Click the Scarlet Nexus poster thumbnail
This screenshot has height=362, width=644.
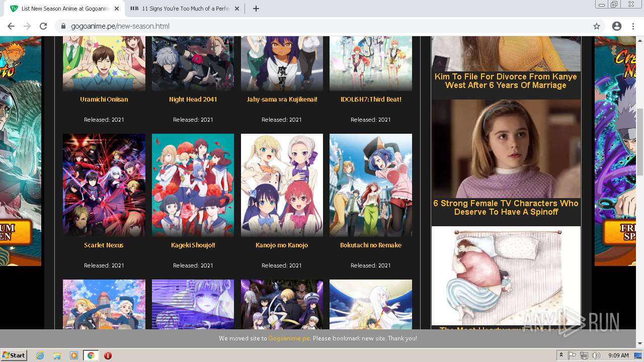click(104, 185)
